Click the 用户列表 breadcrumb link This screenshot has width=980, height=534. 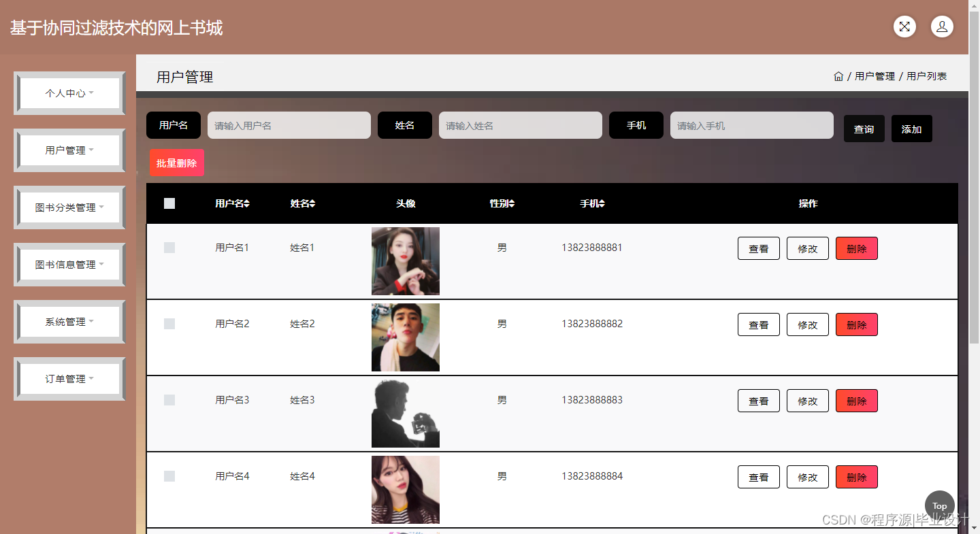[926, 76]
